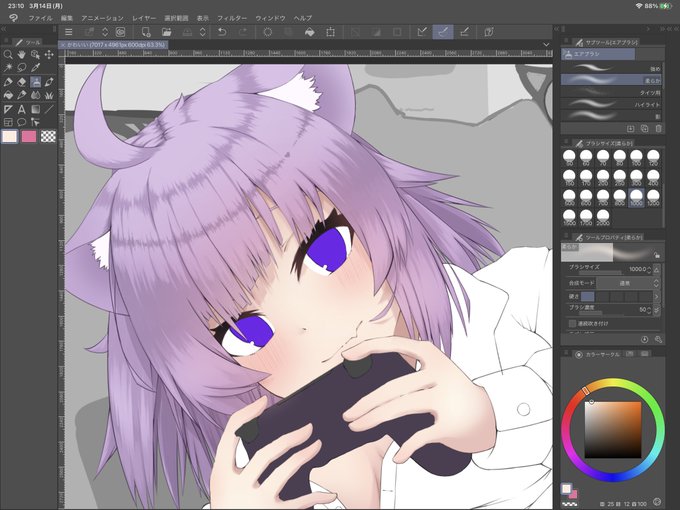Select the Frame border tool
The width and height of the screenshot is (680, 510).
(8, 122)
